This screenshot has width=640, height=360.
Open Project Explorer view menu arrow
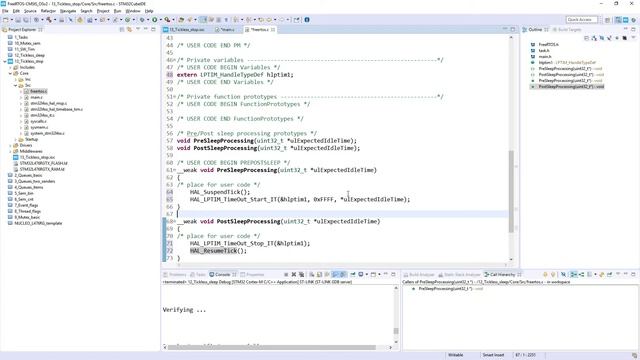(x=138, y=30)
